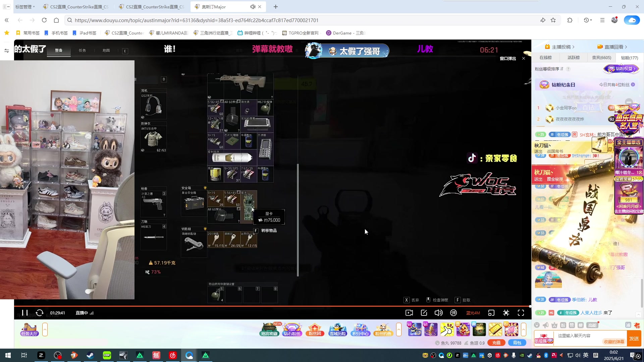Open 收藏的弹幕 saved comments

614,342
